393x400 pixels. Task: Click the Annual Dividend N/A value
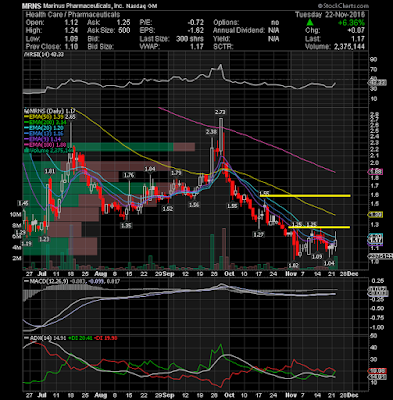273,31
